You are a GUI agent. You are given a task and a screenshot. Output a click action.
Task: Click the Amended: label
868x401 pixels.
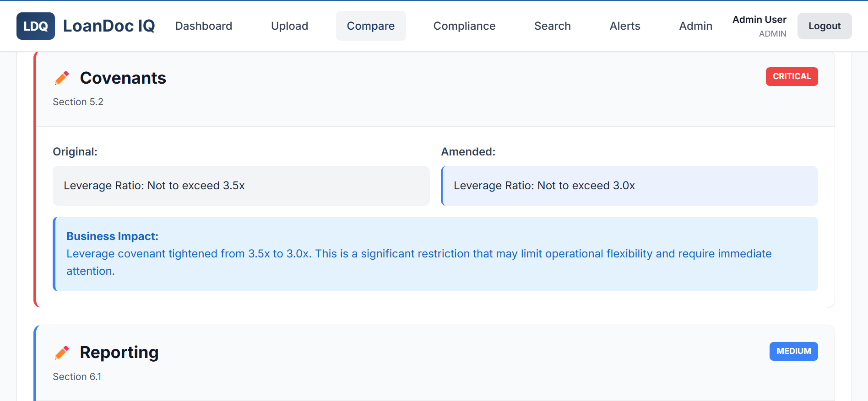coord(468,152)
